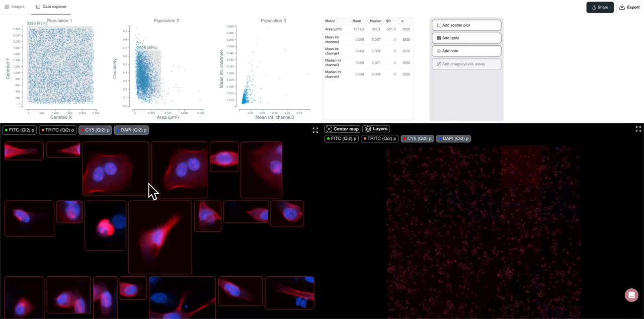This screenshot has width=644, height=319.
Task: Click the Share button
Action: 600,7
